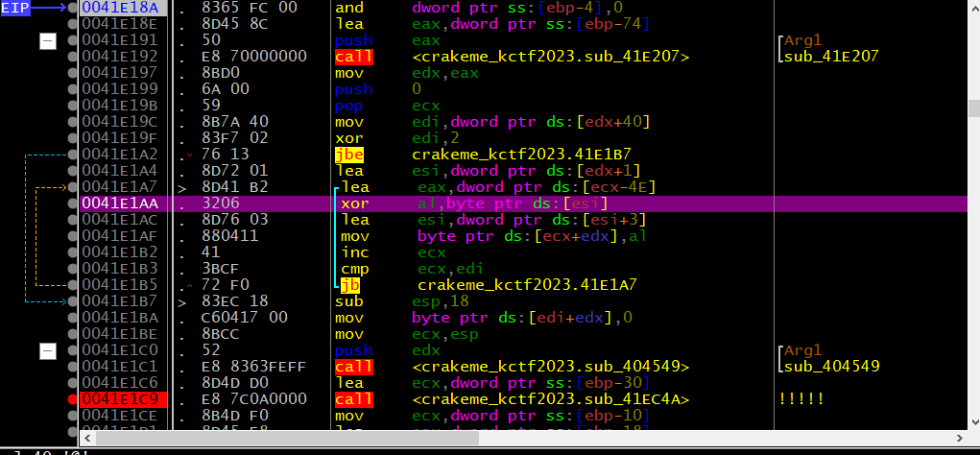Screen dimensions: 980x455
Task: Click the call to sub_41EC4A instruction
Action: (x=512, y=398)
